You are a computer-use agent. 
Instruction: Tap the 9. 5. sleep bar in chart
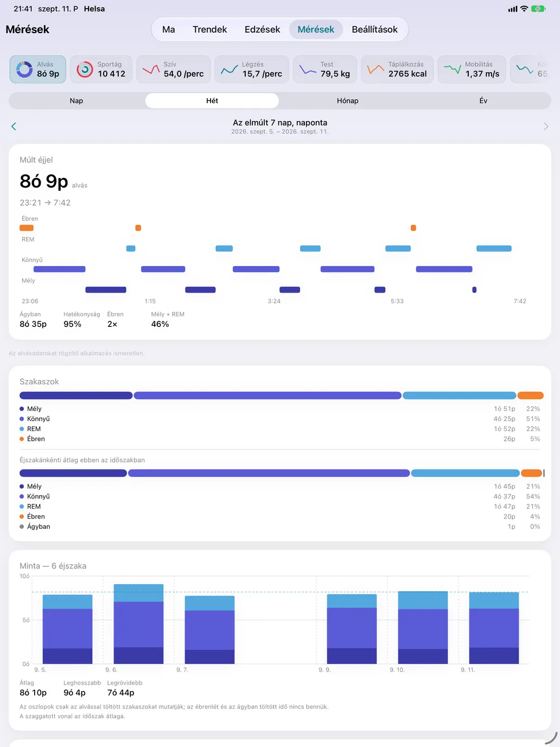click(x=67, y=629)
